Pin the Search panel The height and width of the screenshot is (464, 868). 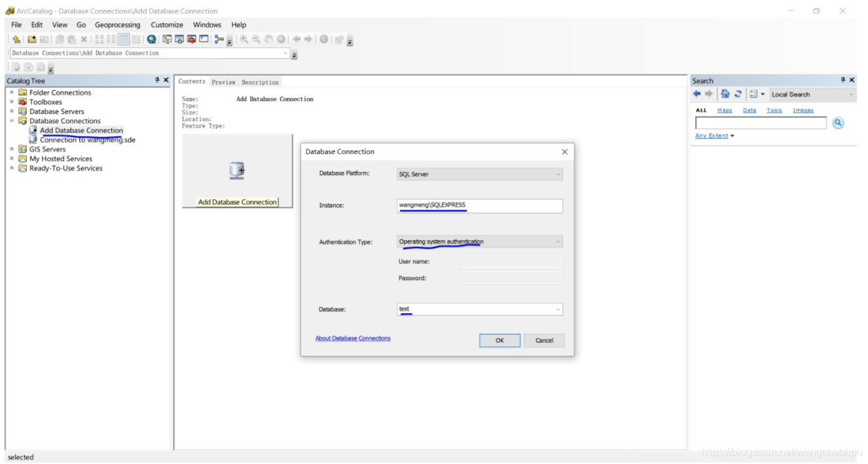tap(843, 80)
